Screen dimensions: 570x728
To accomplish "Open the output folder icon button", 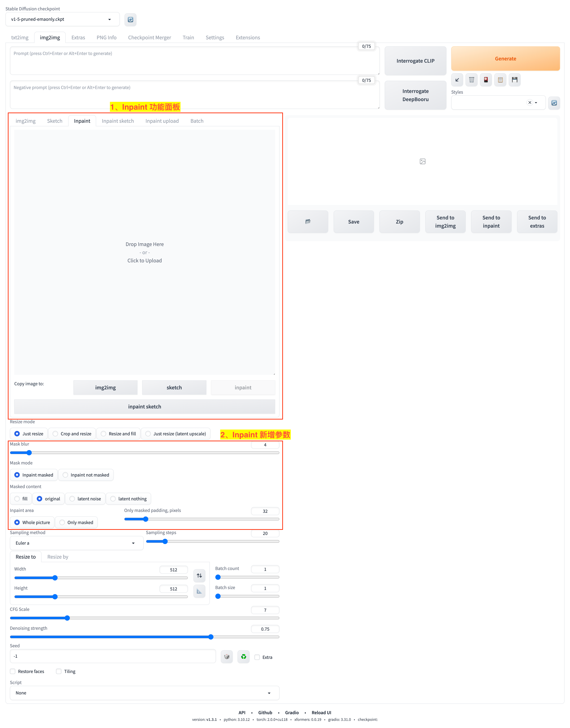I will point(308,222).
